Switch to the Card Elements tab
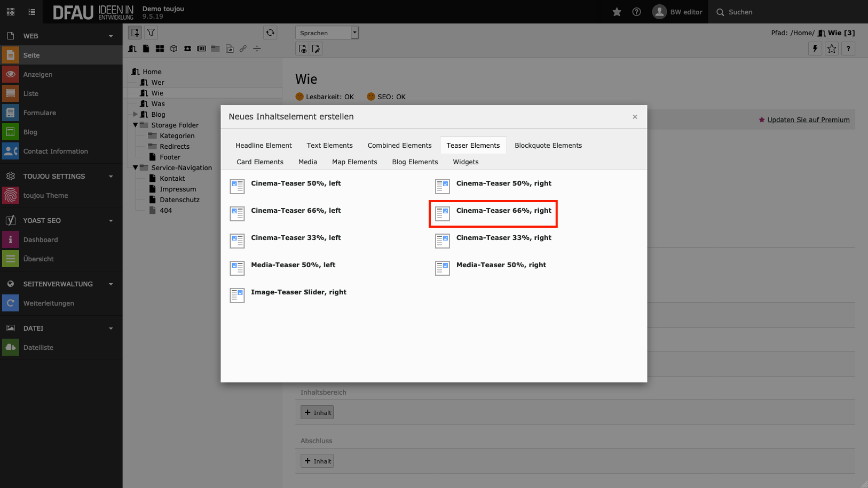 pos(260,162)
